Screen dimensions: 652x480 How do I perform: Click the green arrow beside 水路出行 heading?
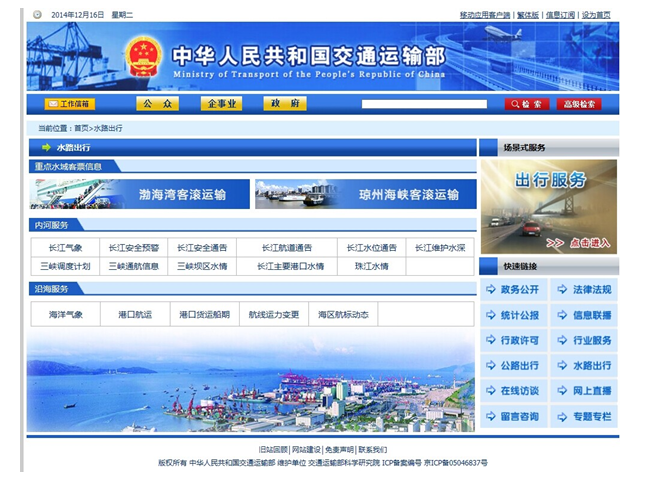pyautogui.click(x=46, y=147)
